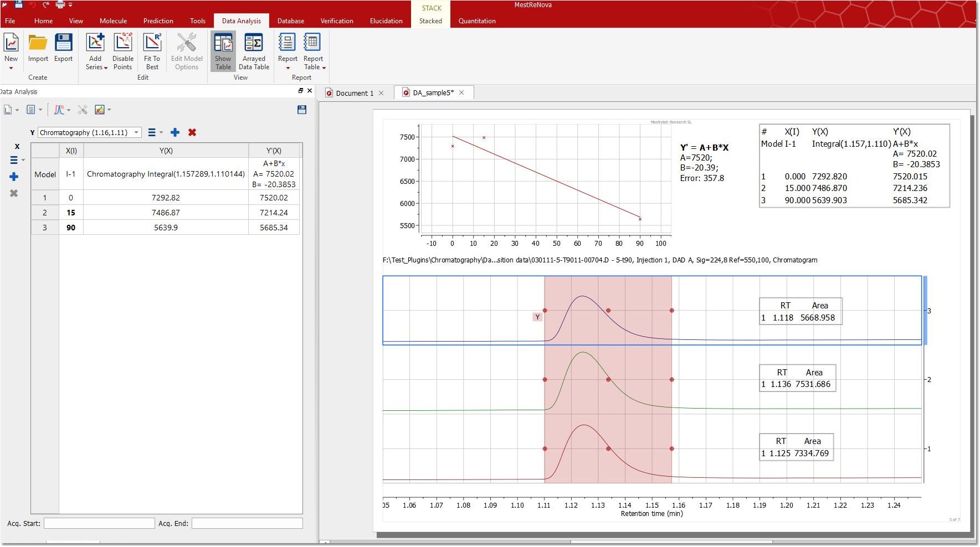Switch to the Document 1 tab
The image size is (980, 547).
click(355, 93)
